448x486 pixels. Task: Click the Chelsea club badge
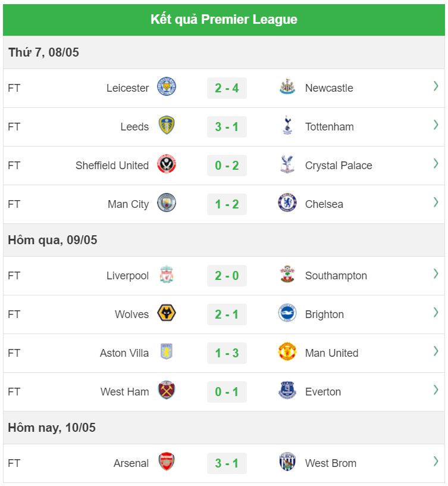(x=287, y=202)
